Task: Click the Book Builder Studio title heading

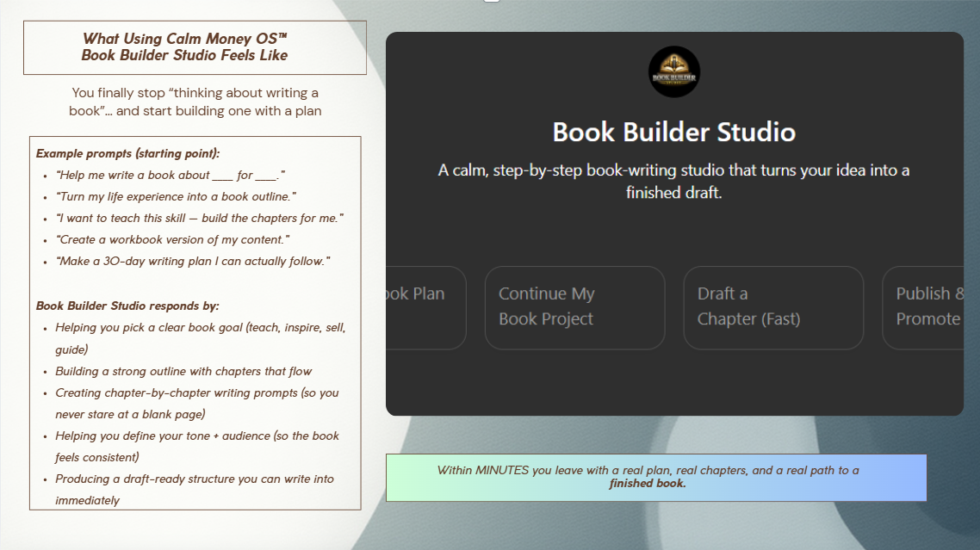Action: pyautogui.click(x=673, y=132)
